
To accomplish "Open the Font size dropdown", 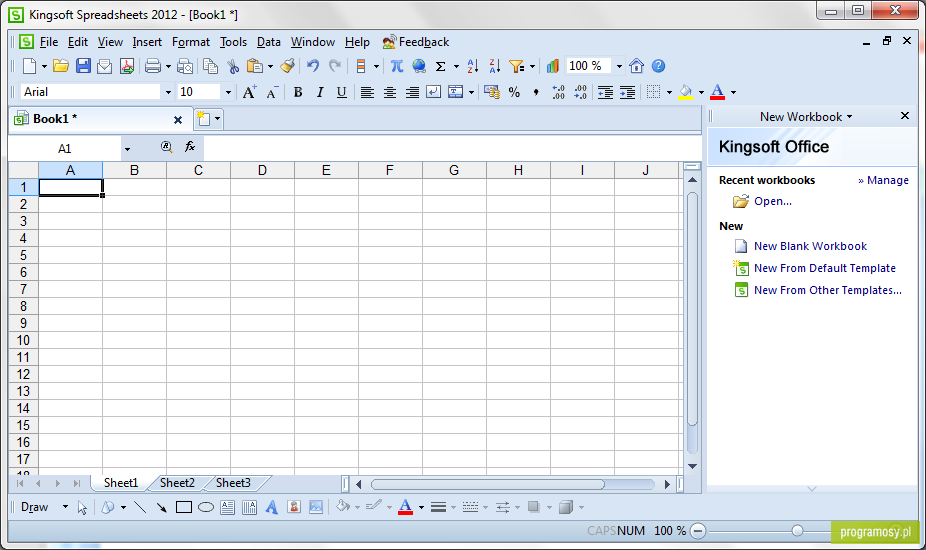I will (229, 92).
